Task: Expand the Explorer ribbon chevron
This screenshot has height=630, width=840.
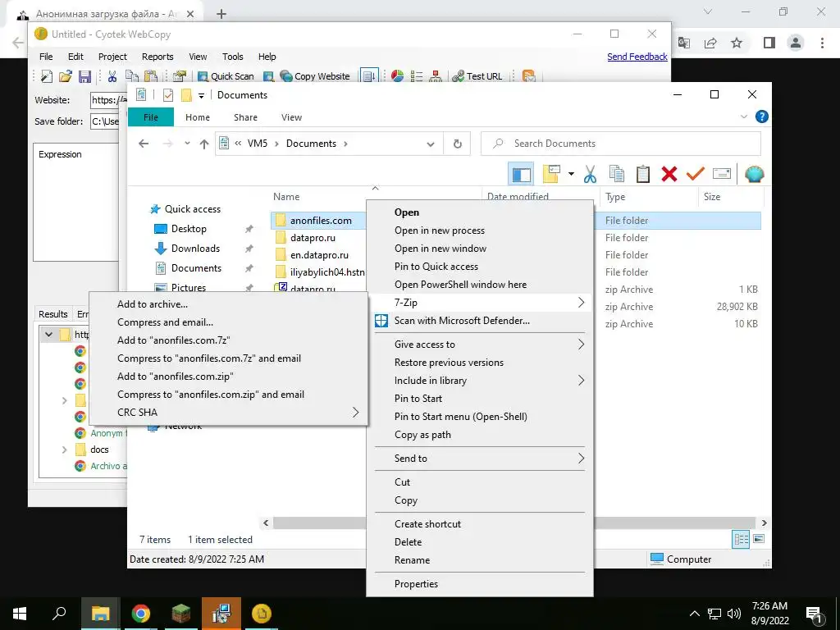Action: coord(743,116)
